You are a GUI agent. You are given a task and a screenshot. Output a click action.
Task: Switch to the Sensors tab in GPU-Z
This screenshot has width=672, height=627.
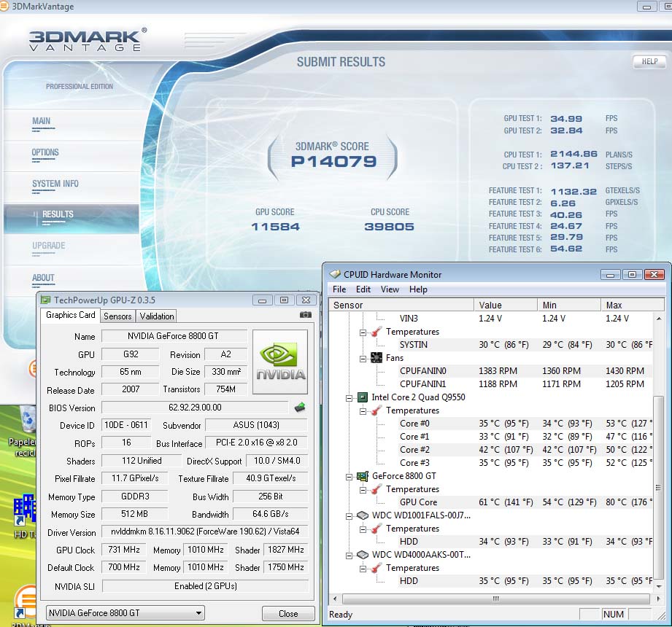pos(117,316)
